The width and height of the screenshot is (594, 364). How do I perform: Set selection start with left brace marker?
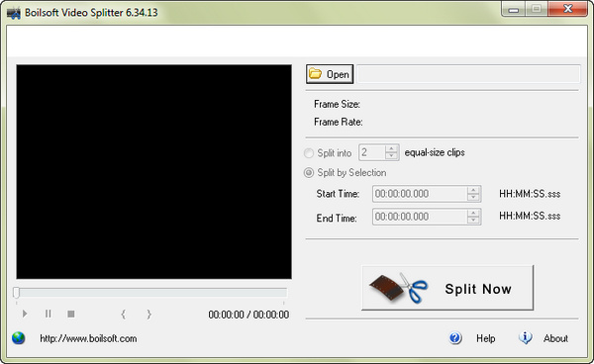[123, 315]
